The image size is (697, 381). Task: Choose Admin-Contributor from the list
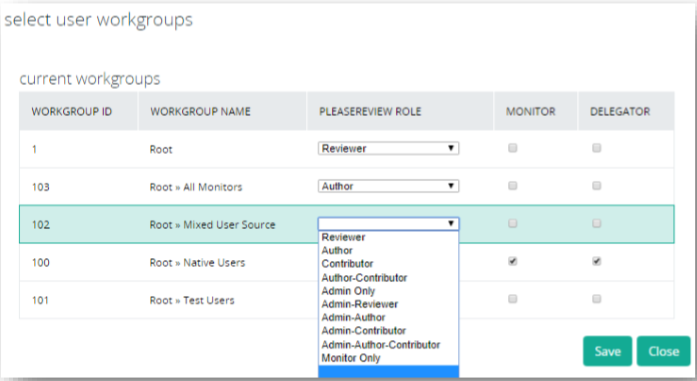click(389, 331)
